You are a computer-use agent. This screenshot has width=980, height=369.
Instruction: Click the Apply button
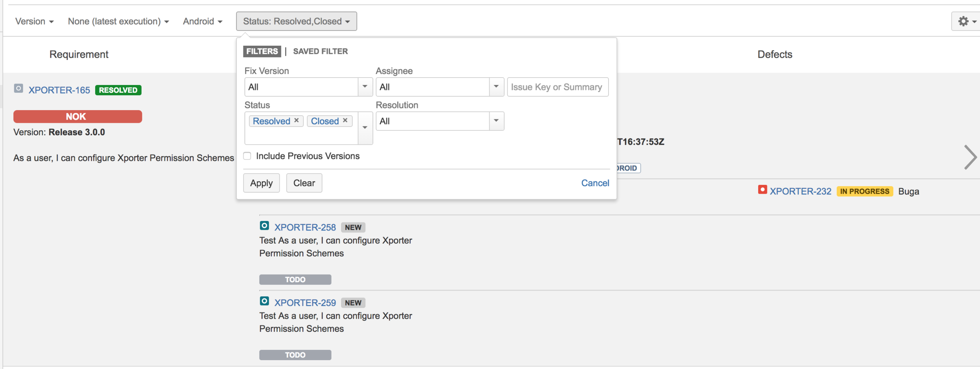coord(261,183)
